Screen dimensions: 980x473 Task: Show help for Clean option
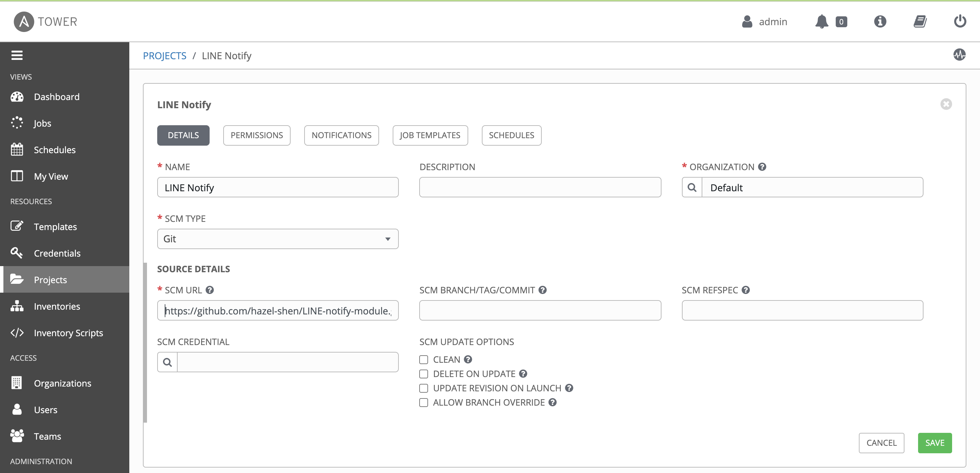click(x=468, y=359)
